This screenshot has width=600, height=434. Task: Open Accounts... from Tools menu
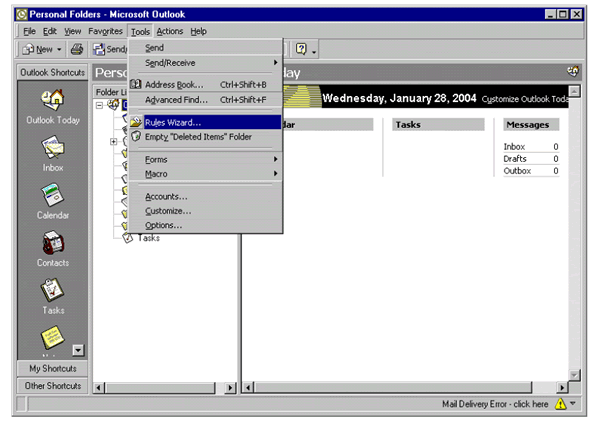[x=205, y=196]
